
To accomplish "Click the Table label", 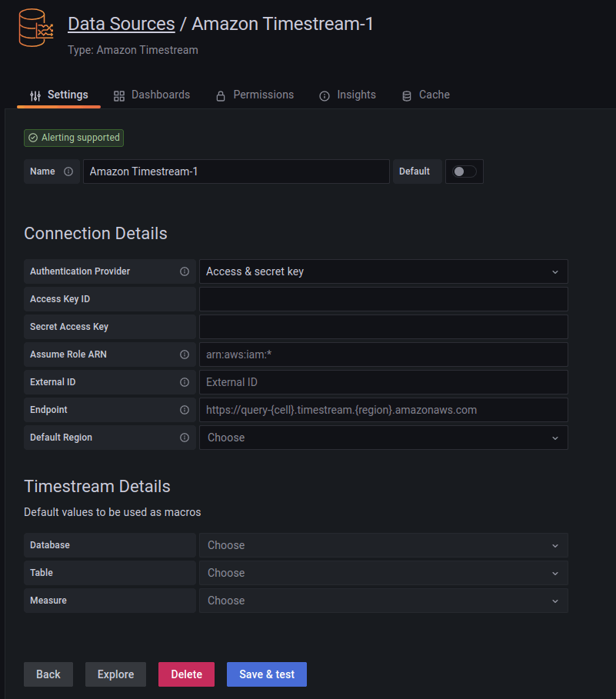I will pos(42,573).
